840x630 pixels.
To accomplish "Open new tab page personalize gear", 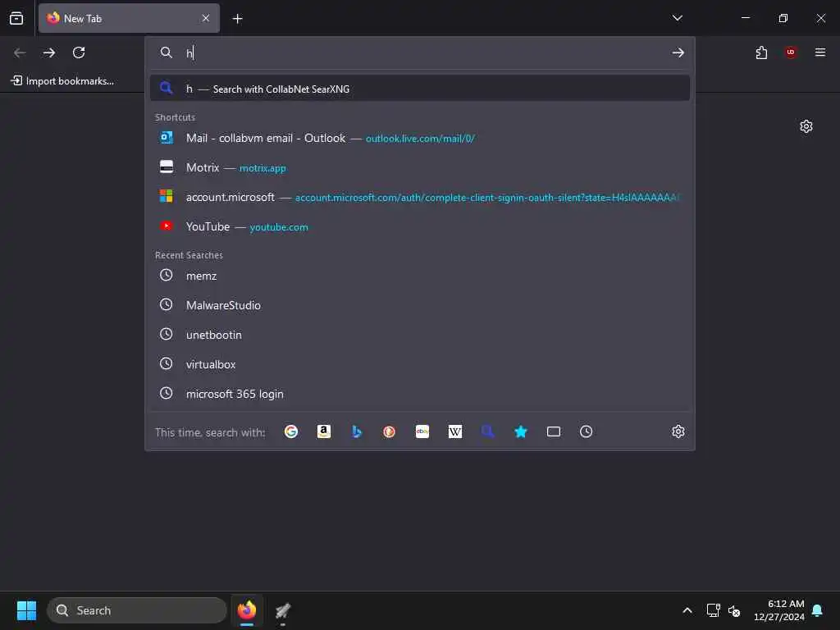I will [x=806, y=126].
